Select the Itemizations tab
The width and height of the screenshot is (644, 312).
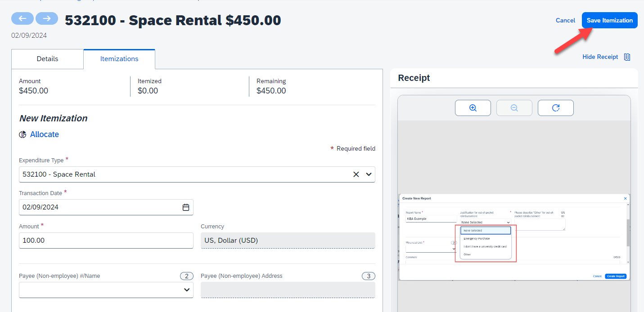point(119,58)
